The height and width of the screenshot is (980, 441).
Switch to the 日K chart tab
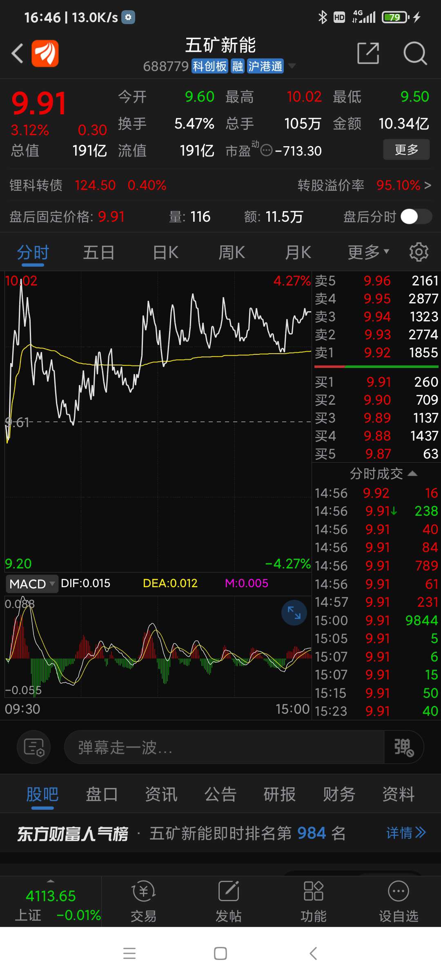[x=165, y=252]
